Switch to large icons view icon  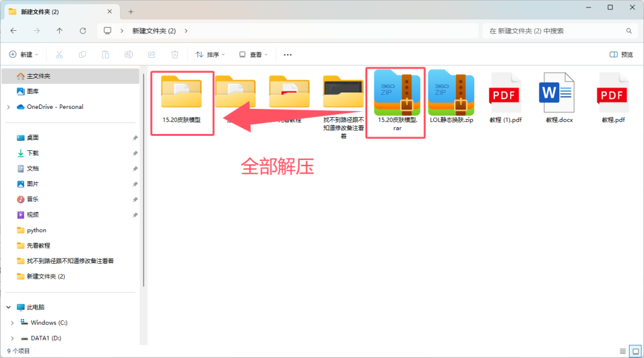(x=635, y=351)
